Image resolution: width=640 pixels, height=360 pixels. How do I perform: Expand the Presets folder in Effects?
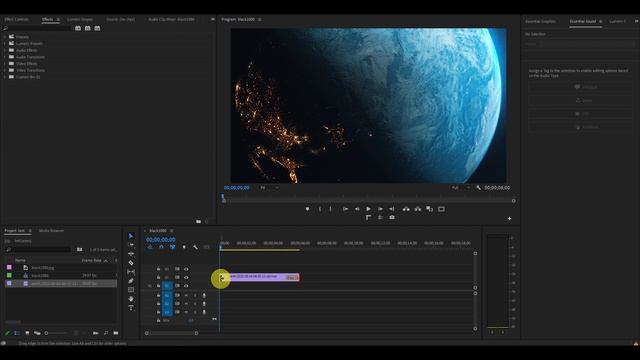tap(5, 37)
